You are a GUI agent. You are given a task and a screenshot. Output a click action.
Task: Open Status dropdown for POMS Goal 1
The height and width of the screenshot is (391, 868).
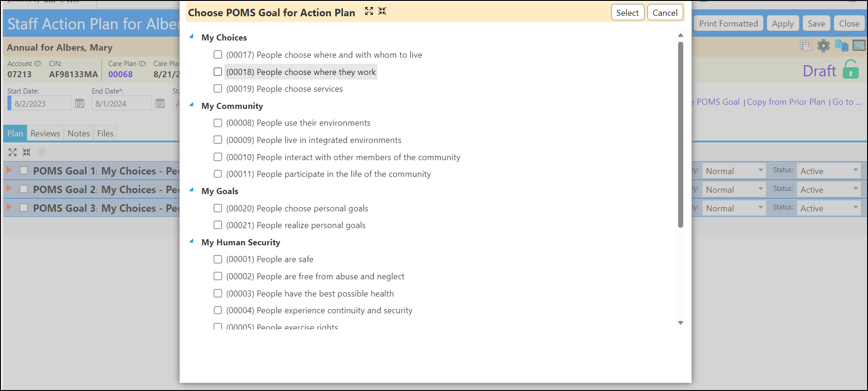coord(829,171)
